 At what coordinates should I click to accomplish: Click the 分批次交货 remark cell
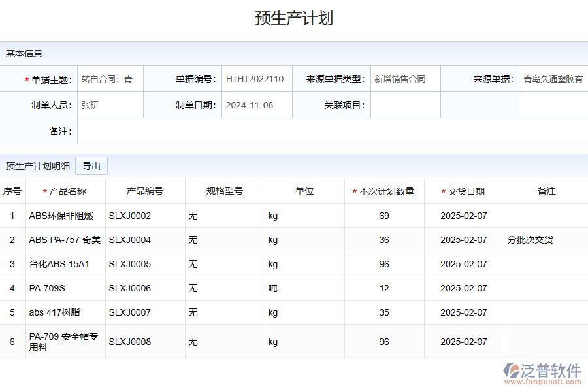[530, 240]
